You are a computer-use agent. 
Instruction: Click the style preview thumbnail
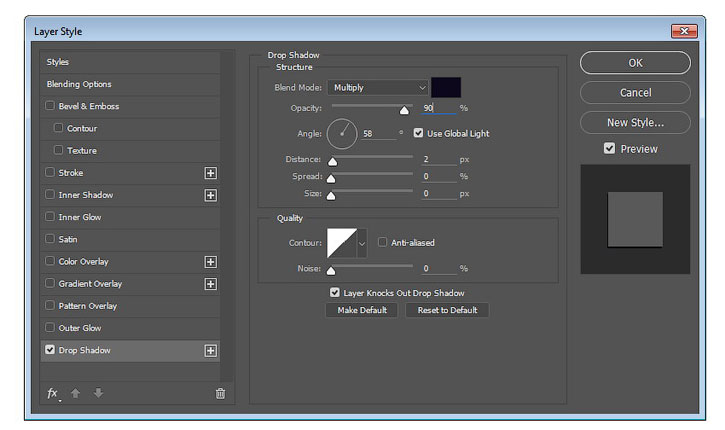point(635,219)
